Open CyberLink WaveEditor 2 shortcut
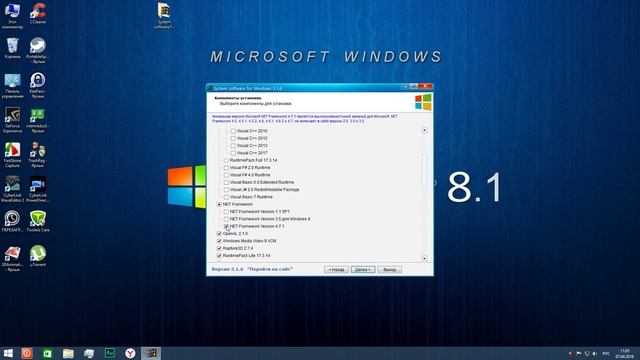640x360 pixels. [12, 189]
